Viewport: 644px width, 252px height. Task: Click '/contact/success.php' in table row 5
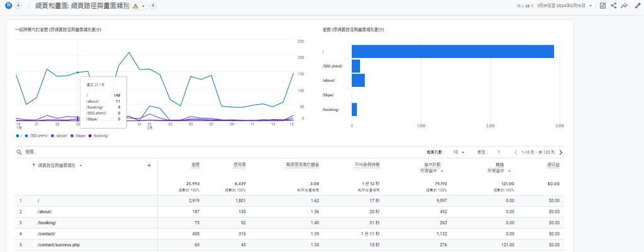pyautogui.click(x=59, y=245)
